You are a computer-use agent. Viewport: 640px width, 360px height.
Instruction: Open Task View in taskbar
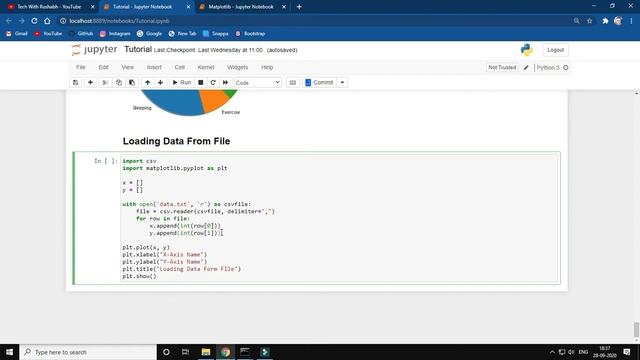(x=185, y=352)
